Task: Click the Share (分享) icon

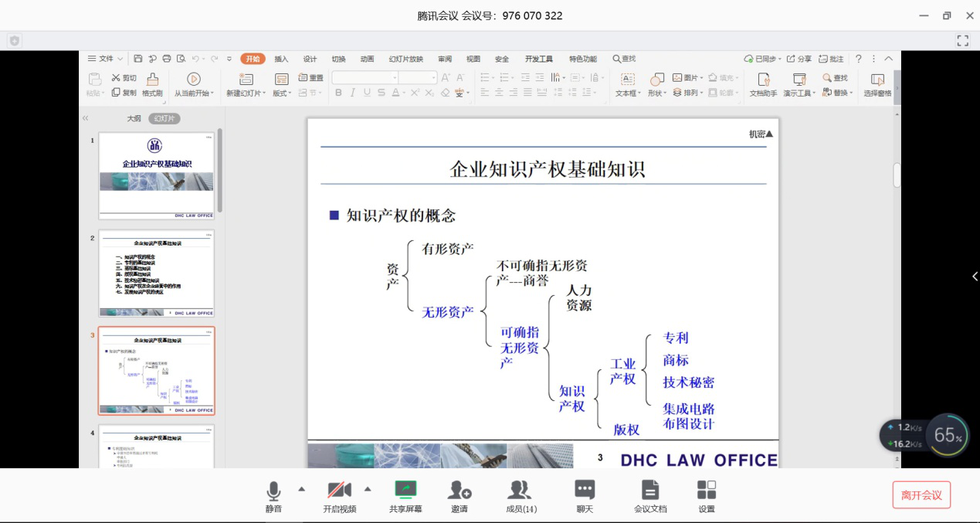Action: tap(799, 59)
